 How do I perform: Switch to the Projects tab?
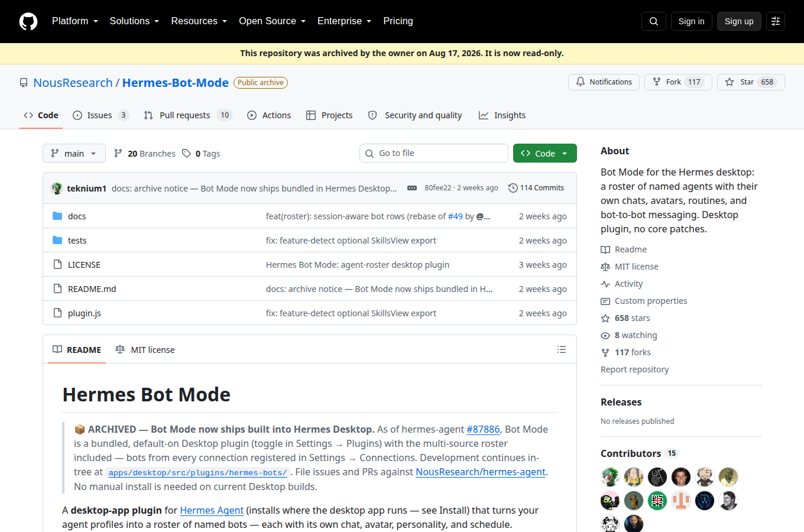pyautogui.click(x=329, y=115)
